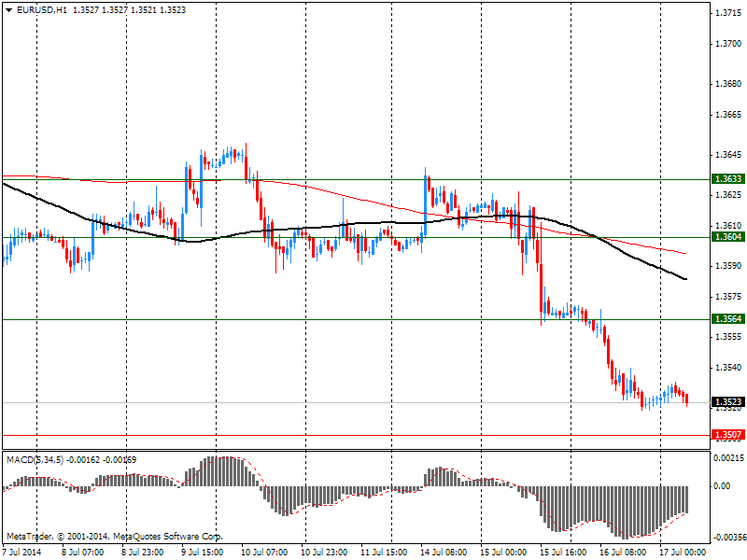The height and width of the screenshot is (560, 747).
Task: Click the 9 Jul 15:00 time label
Action: pos(202,553)
